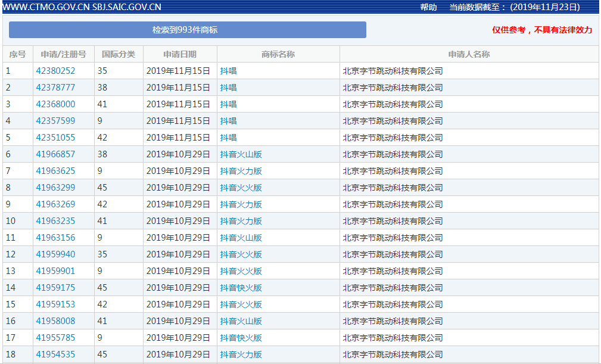Open application number 41959901
The height and width of the screenshot is (364, 601).
55,271
